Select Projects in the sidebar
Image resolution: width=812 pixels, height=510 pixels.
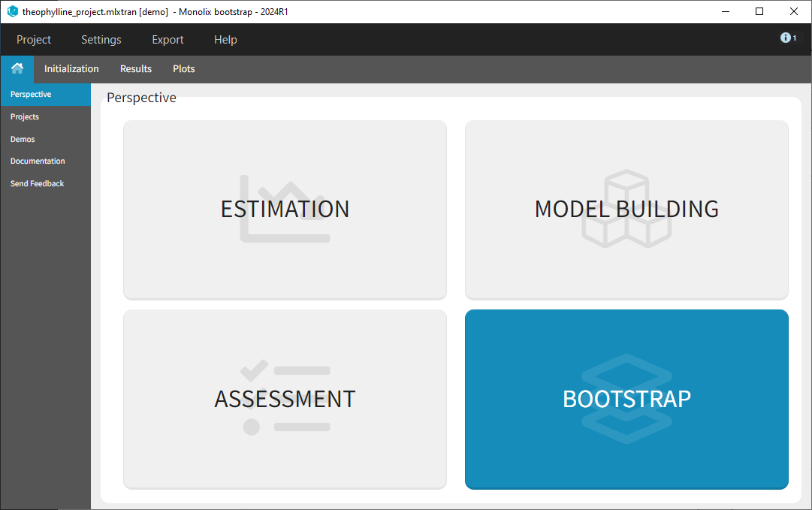(24, 116)
